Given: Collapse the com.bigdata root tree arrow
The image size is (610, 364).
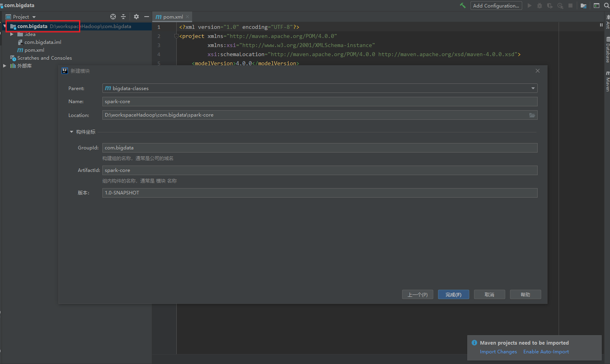Looking at the screenshot, I should tap(4, 26).
